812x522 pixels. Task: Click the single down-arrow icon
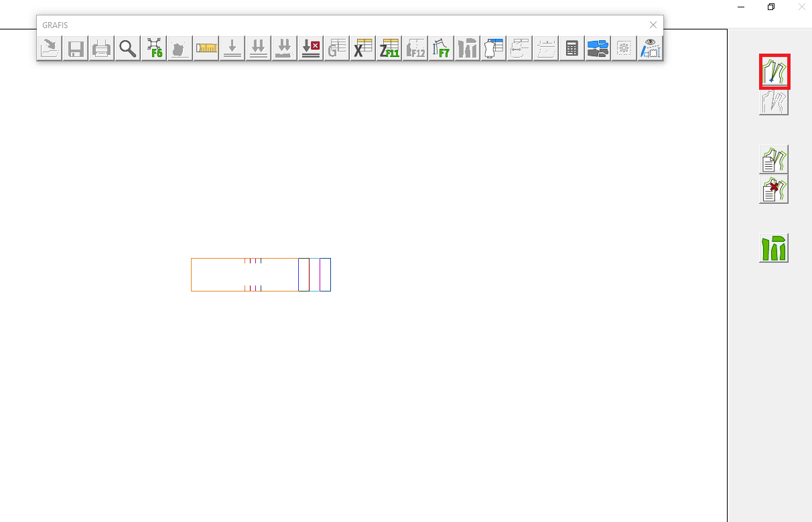[232, 48]
